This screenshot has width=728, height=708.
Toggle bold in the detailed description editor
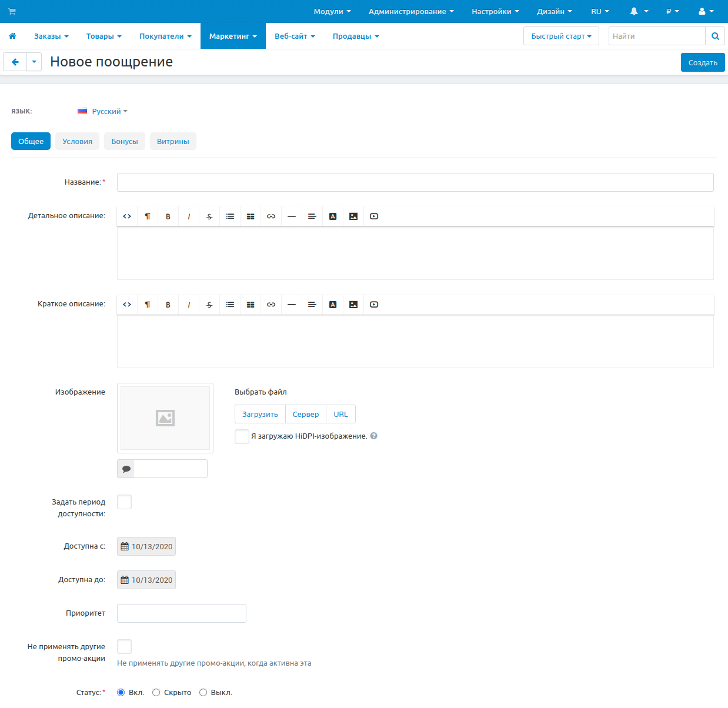168,216
